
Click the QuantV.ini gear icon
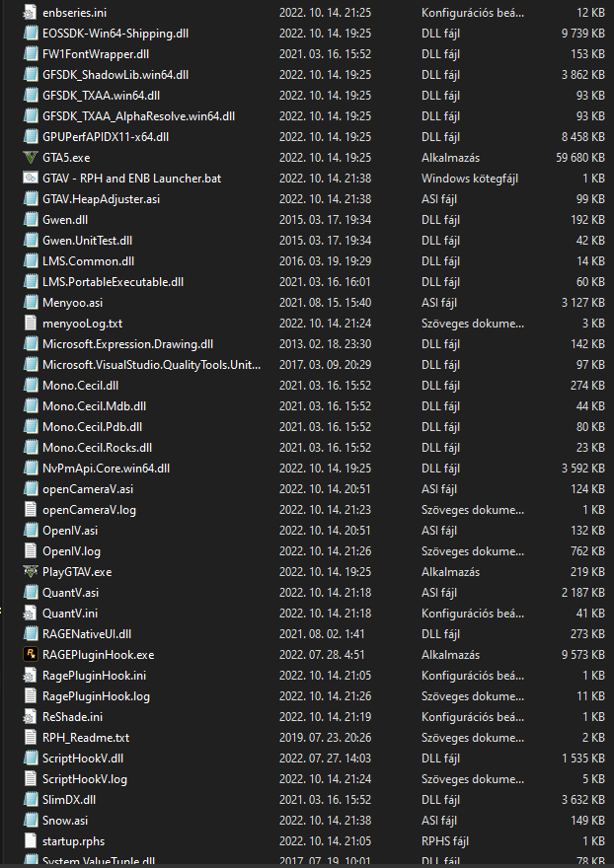pos(30,614)
